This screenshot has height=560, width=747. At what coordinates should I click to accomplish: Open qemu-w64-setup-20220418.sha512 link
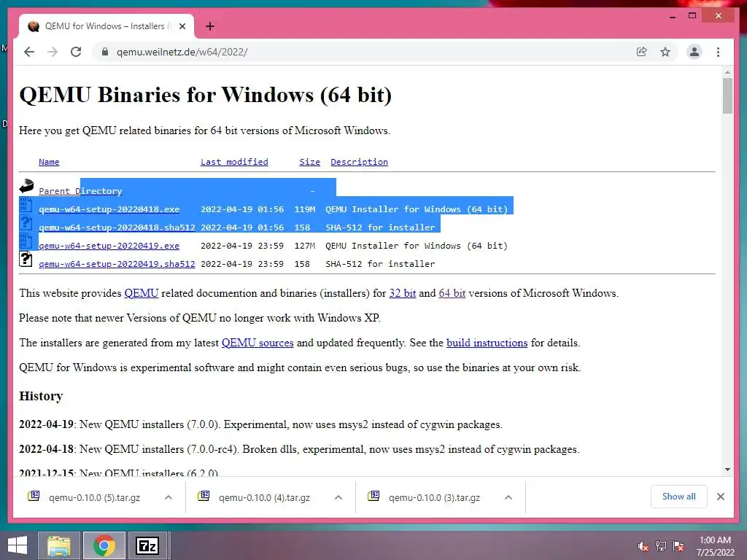117,227
